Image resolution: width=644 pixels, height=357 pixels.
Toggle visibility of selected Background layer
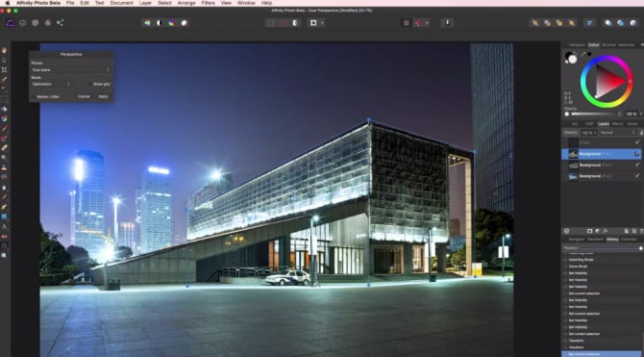(637, 154)
